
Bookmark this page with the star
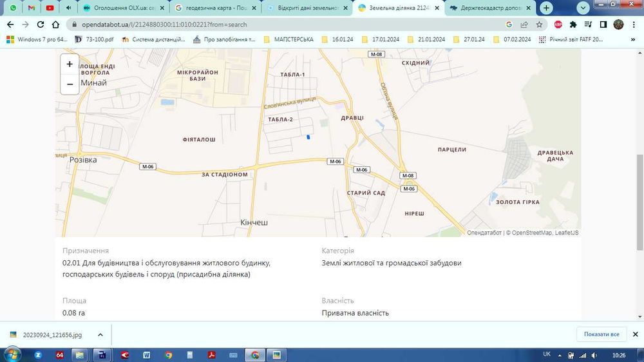(539, 24)
